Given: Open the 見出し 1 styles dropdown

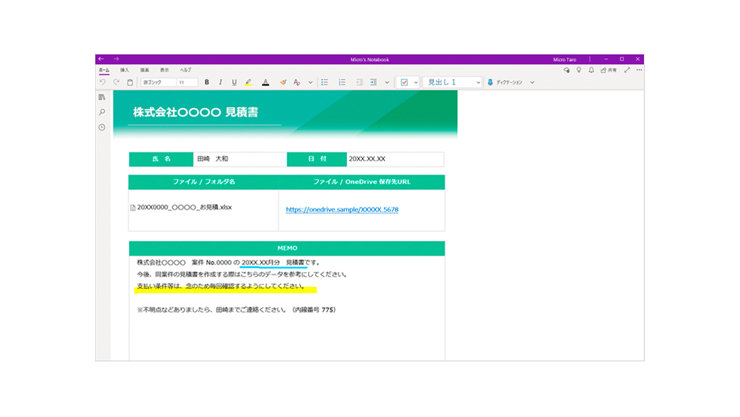Looking at the screenshot, I should (452, 82).
